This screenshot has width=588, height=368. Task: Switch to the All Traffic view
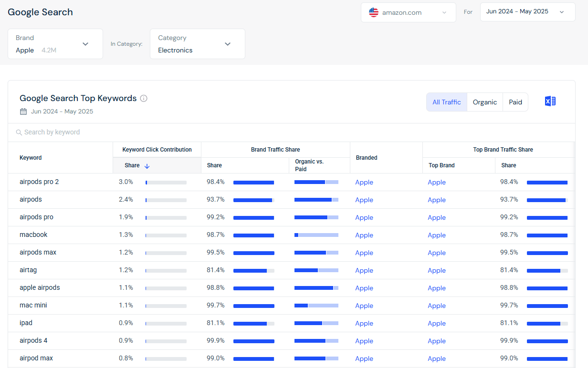pyautogui.click(x=446, y=102)
